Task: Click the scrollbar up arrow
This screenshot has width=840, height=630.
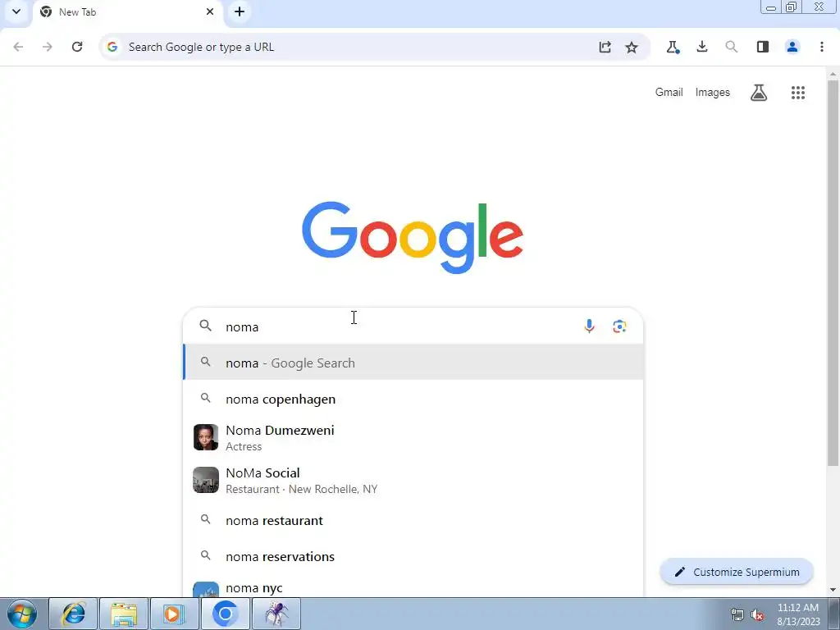Action: tap(833, 73)
